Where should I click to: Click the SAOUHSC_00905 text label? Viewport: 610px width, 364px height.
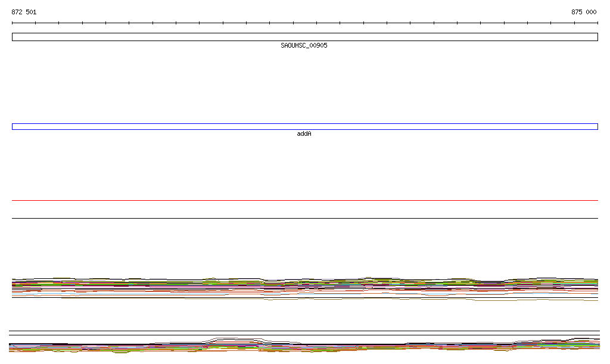point(304,46)
